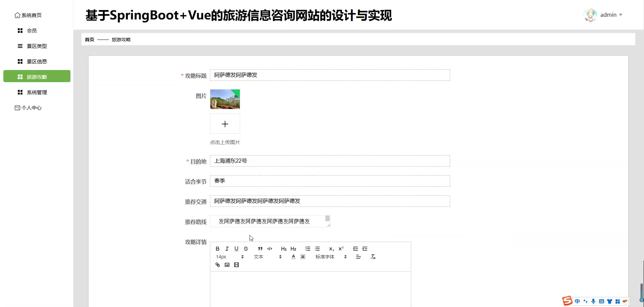
Task: Toggle the ordered list formatting
Action: (x=308, y=248)
